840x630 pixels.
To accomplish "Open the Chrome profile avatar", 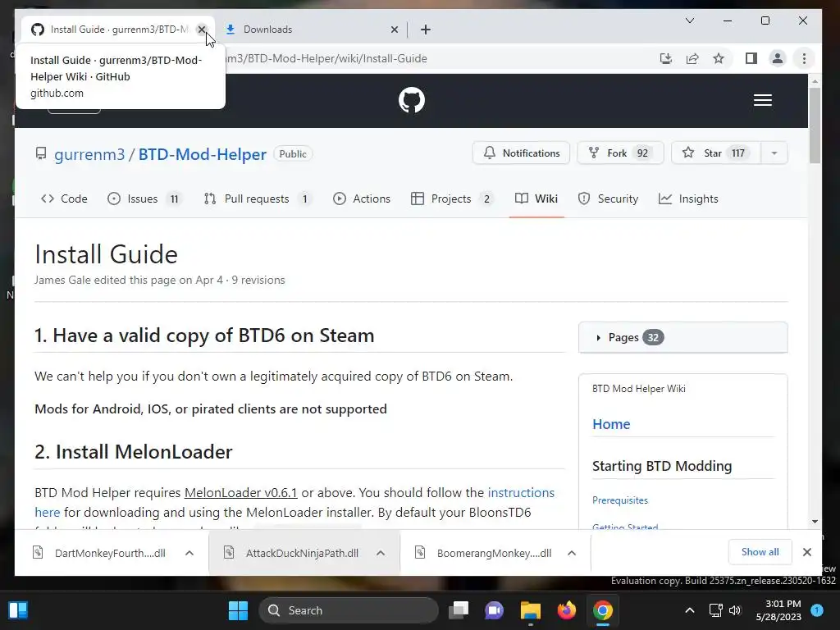I will coord(778,58).
